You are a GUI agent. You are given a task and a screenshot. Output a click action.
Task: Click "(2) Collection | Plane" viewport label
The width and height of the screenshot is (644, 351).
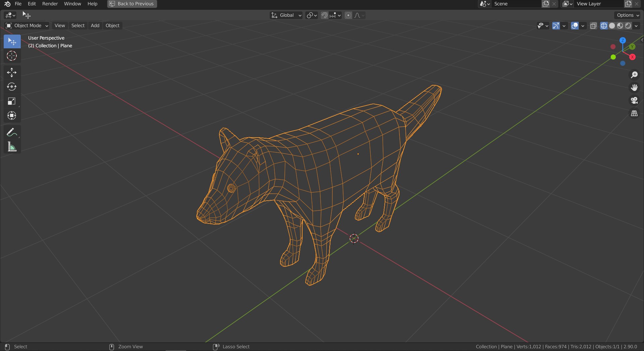point(50,46)
